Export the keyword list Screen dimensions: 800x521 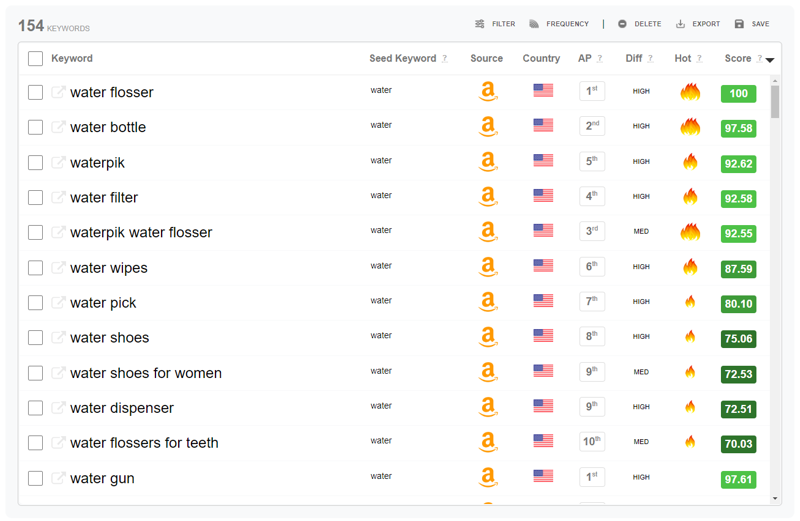pyautogui.click(x=697, y=24)
